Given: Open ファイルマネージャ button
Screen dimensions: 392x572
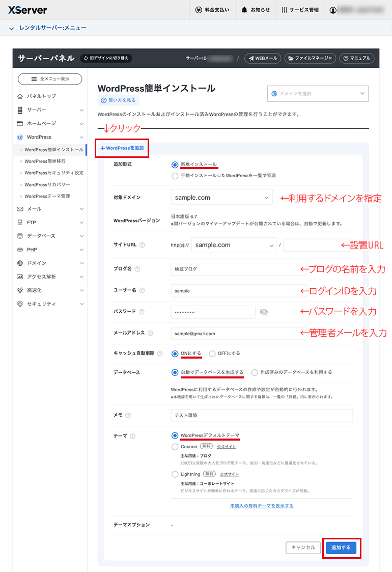Looking at the screenshot, I should click(310, 59).
